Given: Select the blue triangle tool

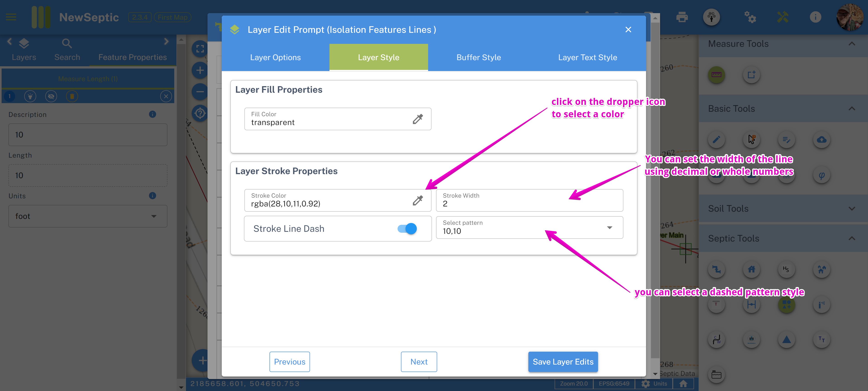Looking at the screenshot, I should [x=787, y=339].
